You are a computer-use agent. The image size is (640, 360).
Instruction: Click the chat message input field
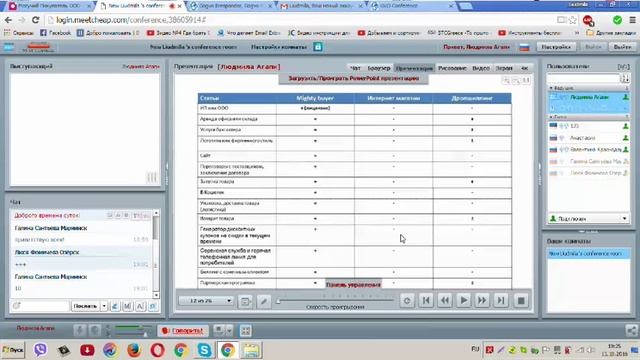(44, 306)
